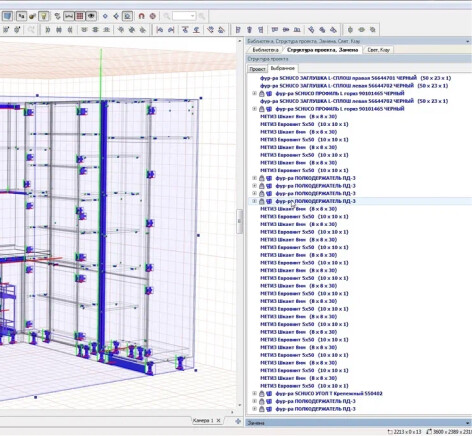Click status bar value 2213 x 0 x 13
Screen dimensions: 472x436
click(x=405, y=432)
